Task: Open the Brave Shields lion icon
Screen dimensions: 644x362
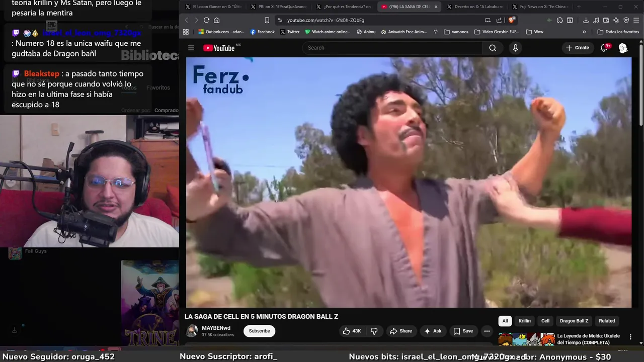Action: pyautogui.click(x=512, y=20)
